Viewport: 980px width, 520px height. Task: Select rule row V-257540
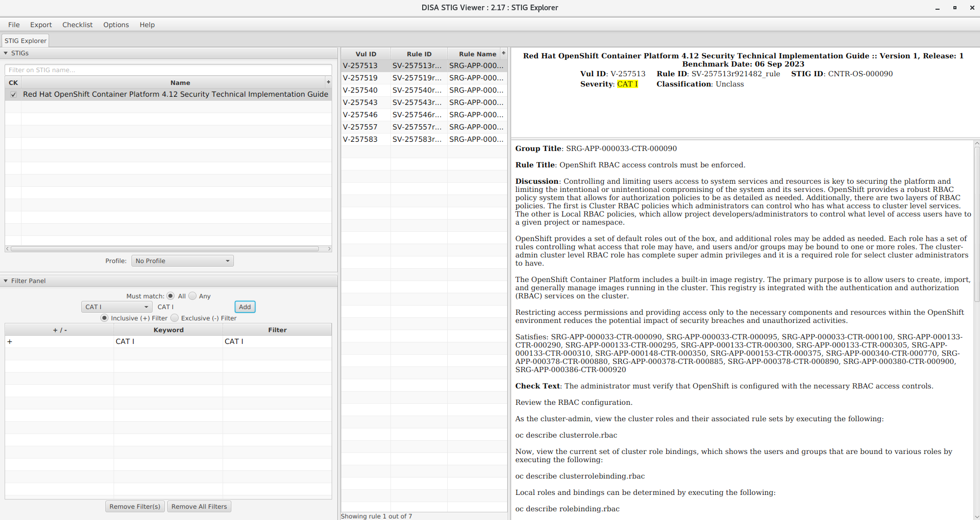pyautogui.click(x=424, y=90)
